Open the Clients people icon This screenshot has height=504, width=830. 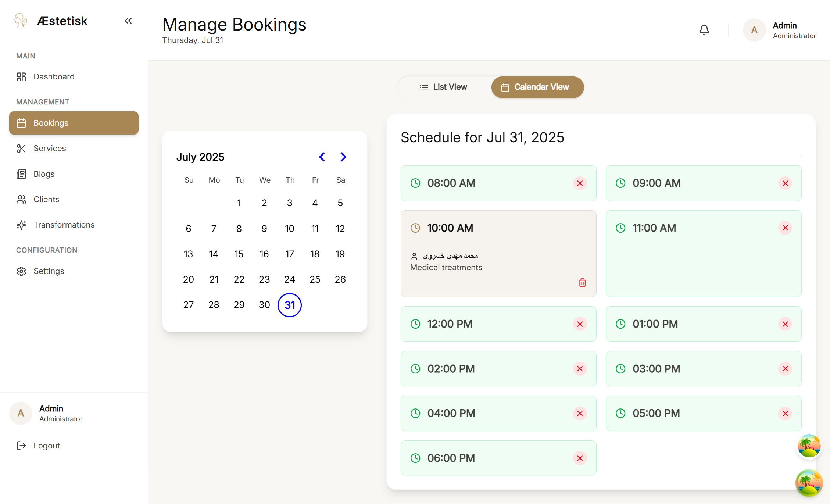(x=21, y=199)
